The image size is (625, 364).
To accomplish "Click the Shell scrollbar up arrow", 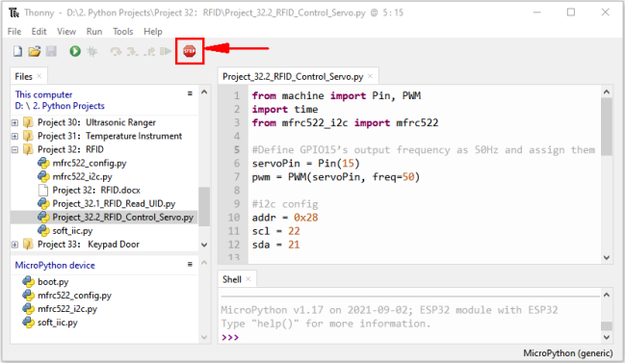I will (x=607, y=295).
